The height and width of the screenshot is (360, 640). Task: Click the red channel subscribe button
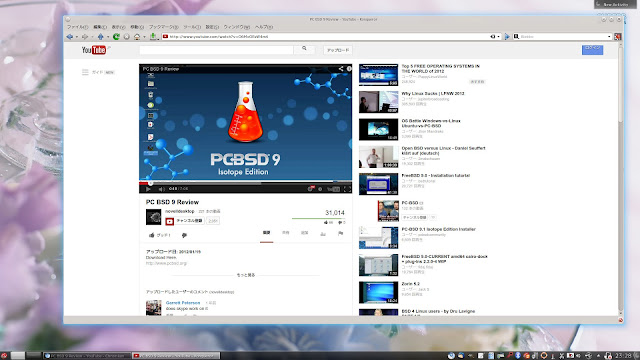[184, 221]
